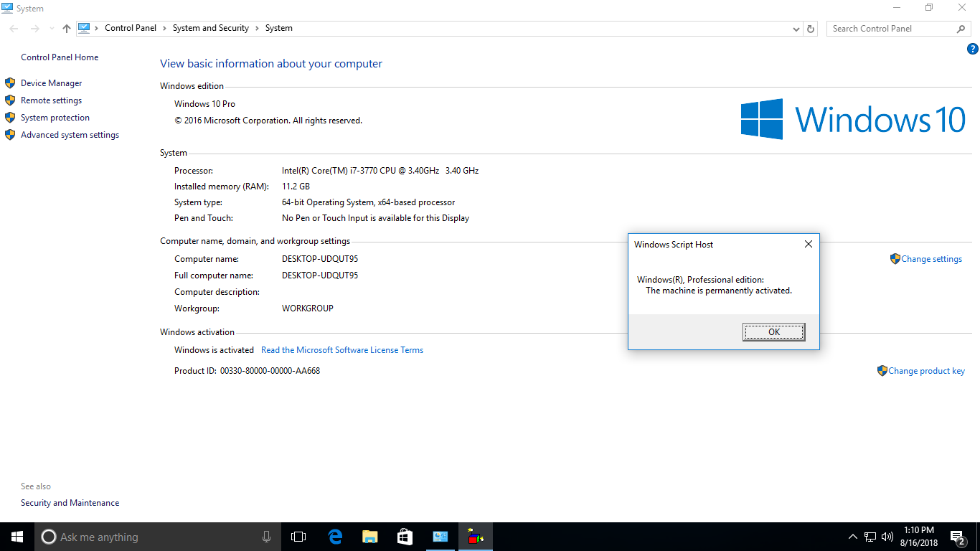Show hidden system tray icons
980x551 pixels.
pyautogui.click(x=853, y=537)
